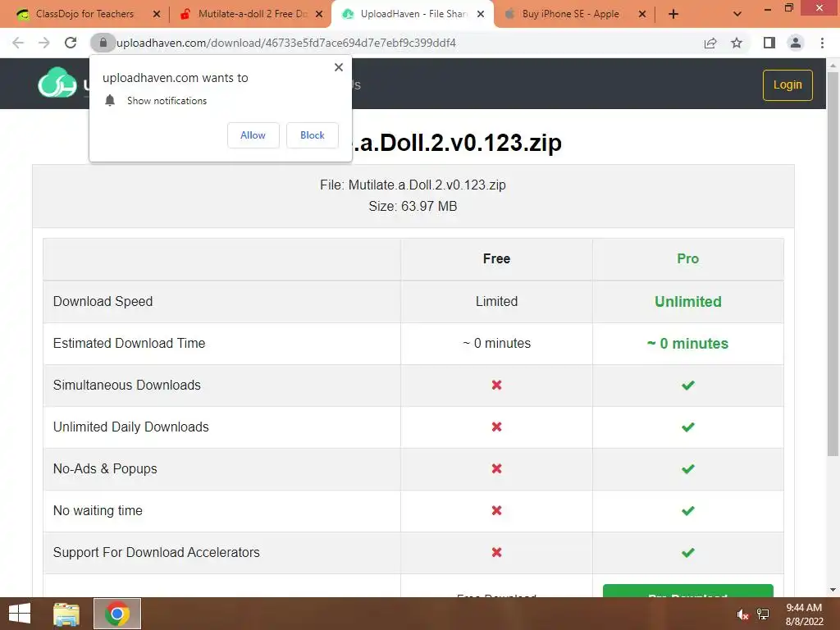This screenshot has width=840, height=630.
Task: Click the green check for Unlimited Daily Downloads
Action: click(x=688, y=427)
